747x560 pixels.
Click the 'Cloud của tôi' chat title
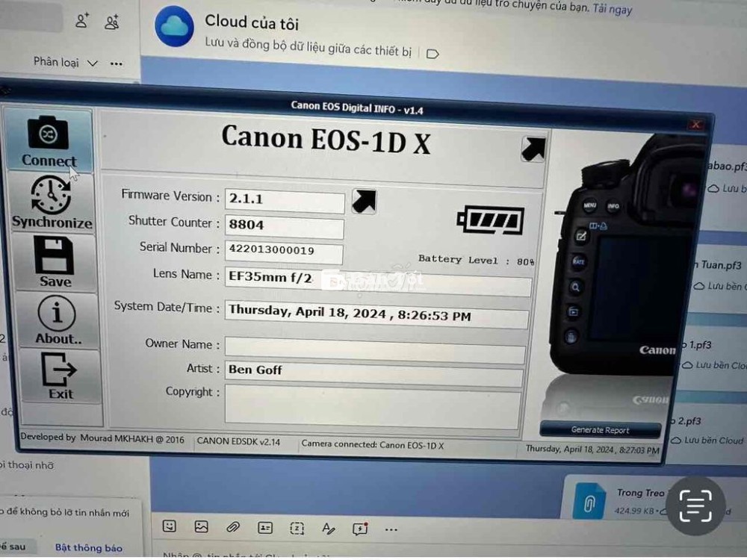pos(252,22)
